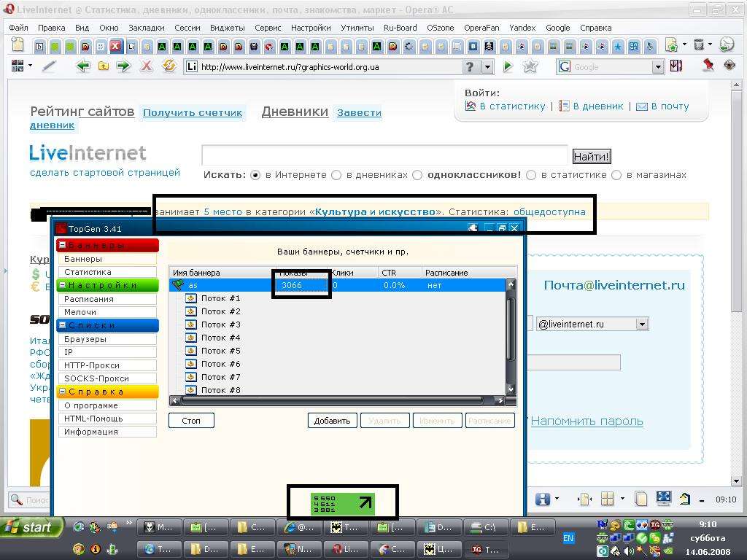747x560 pixels.
Task: Open the Ru-Board menu
Action: point(400,28)
